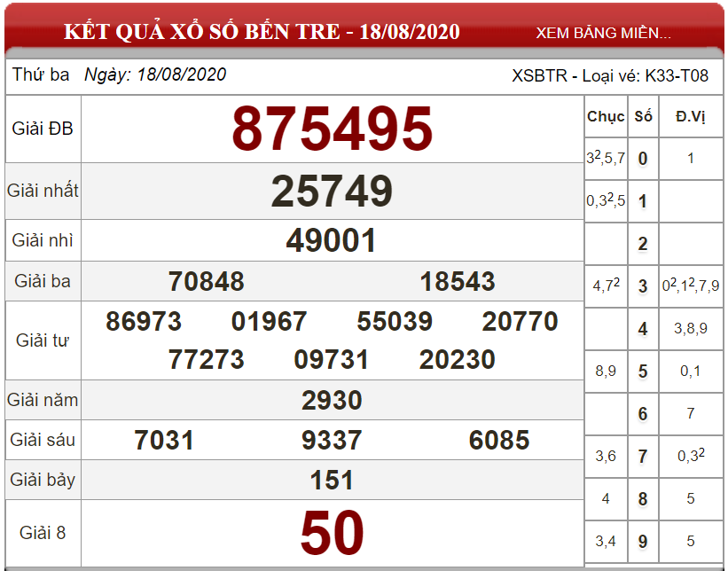
Task: Select the special prize number 875495
Action: pyautogui.click(x=332, y=129)
